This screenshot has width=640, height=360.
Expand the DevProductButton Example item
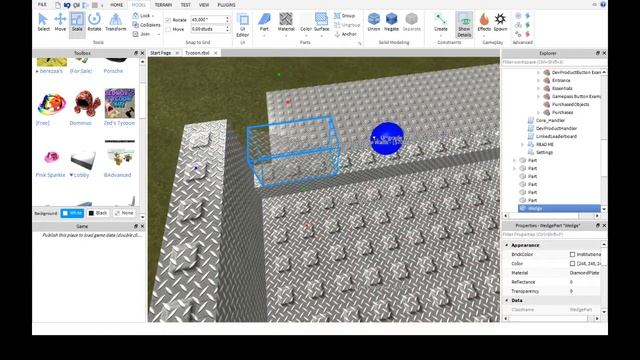[x=538, y=72]
